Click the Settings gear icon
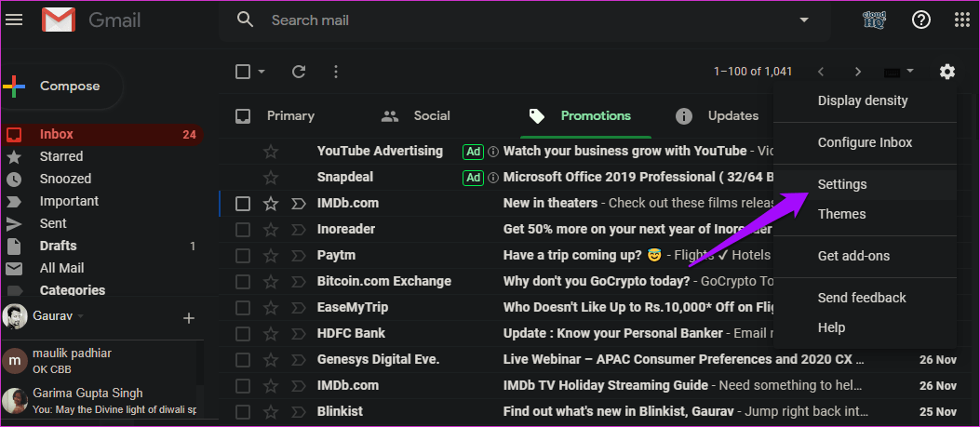The width and height of the screenshot is (980, 427). coord(946,72)
